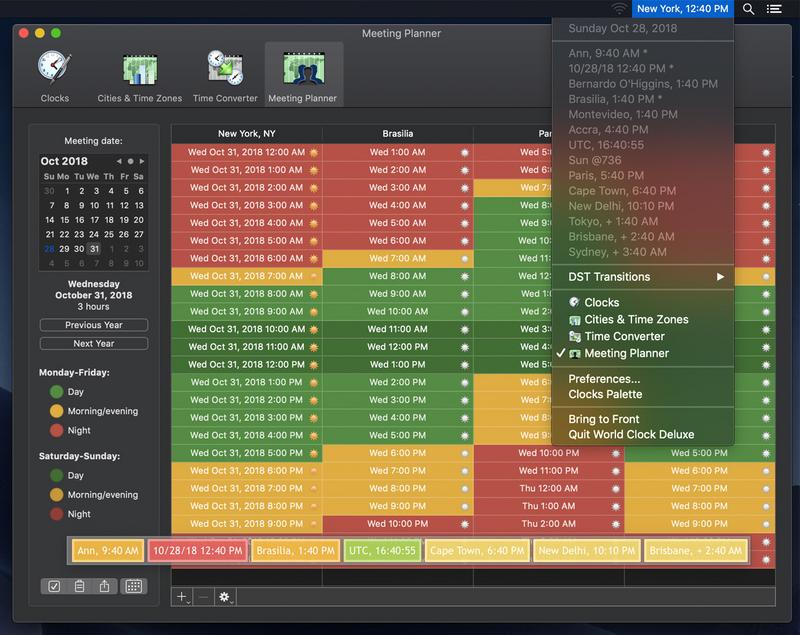Click New York, 12:40 PM menu bar item
This screenshot has height=635, width=800.
(x=683, y=9)
